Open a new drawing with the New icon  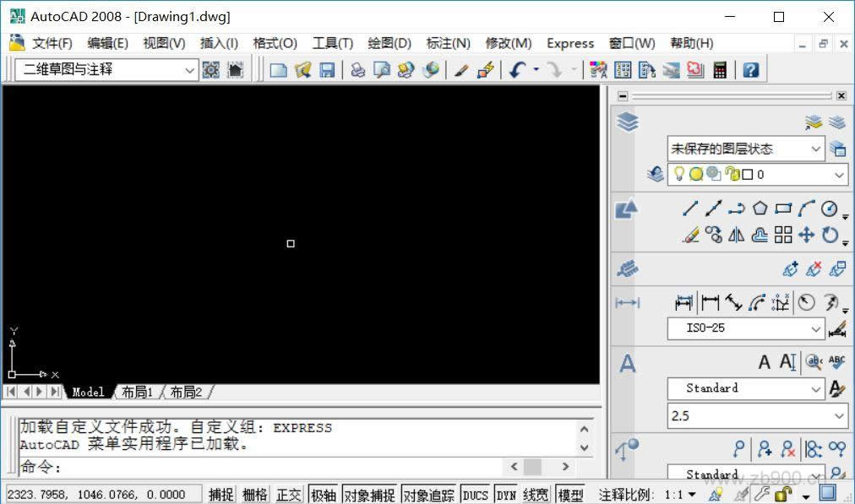coord(278,69)
